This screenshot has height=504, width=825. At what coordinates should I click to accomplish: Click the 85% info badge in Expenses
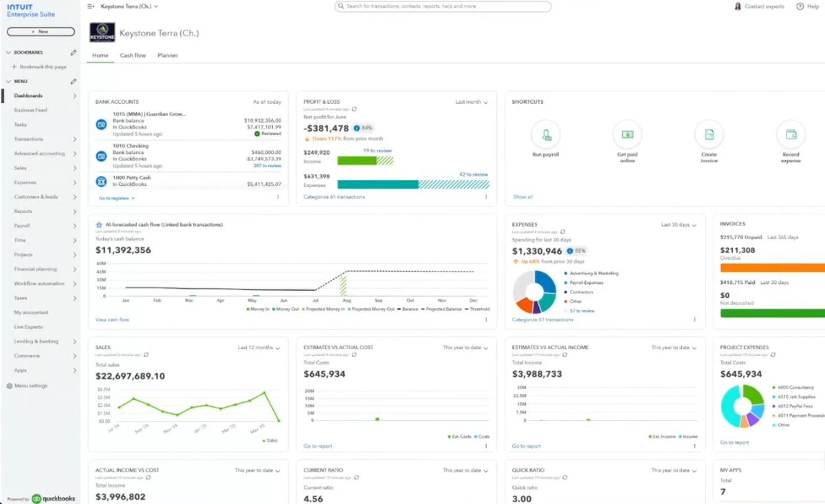point(577,251)
